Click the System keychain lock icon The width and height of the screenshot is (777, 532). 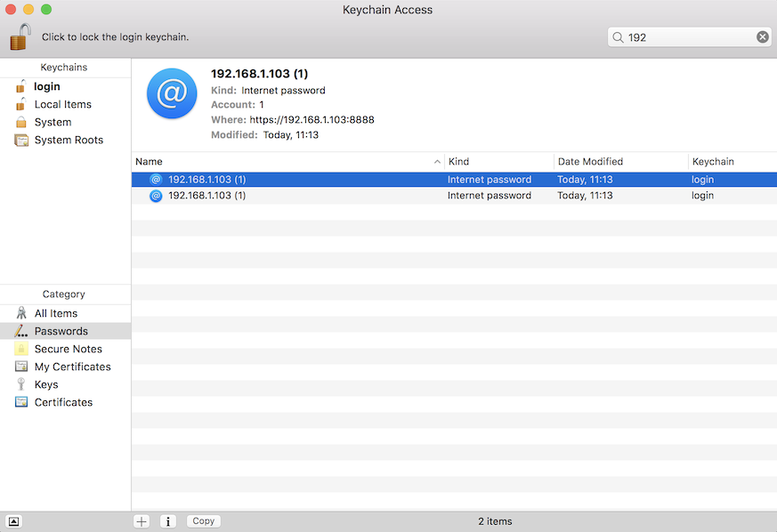(20, 122)
